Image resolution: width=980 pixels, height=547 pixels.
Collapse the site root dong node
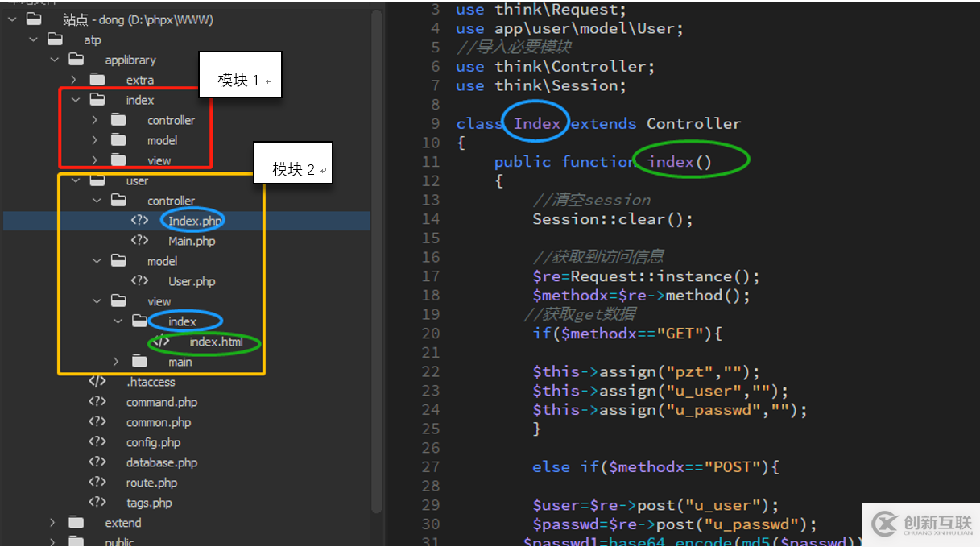12,19
